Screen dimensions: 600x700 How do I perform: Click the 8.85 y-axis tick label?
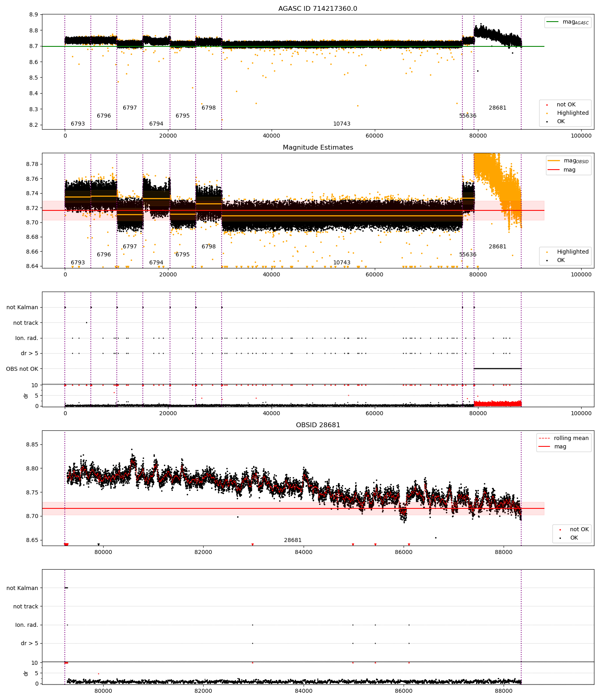pyautogui.click(x=32, y=445)
